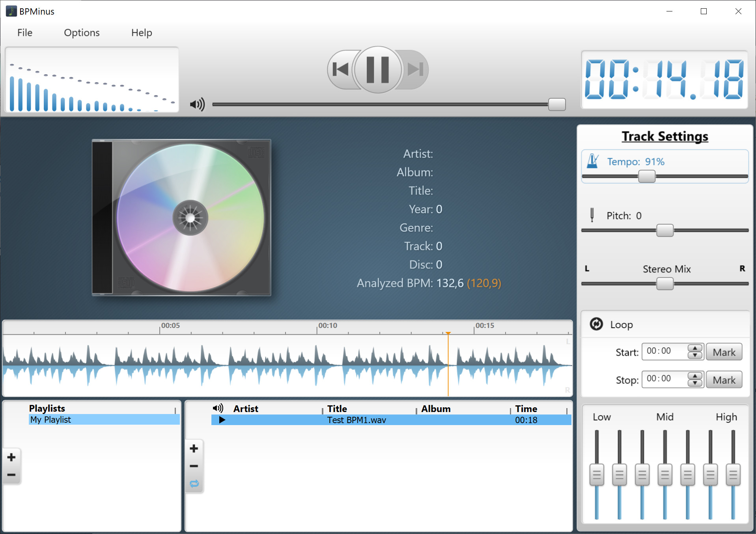Viewport: 756px width, 534px height.
Task: Click Mark beside the Stop field
Action: pyautogui.click(x=724, y=380)
